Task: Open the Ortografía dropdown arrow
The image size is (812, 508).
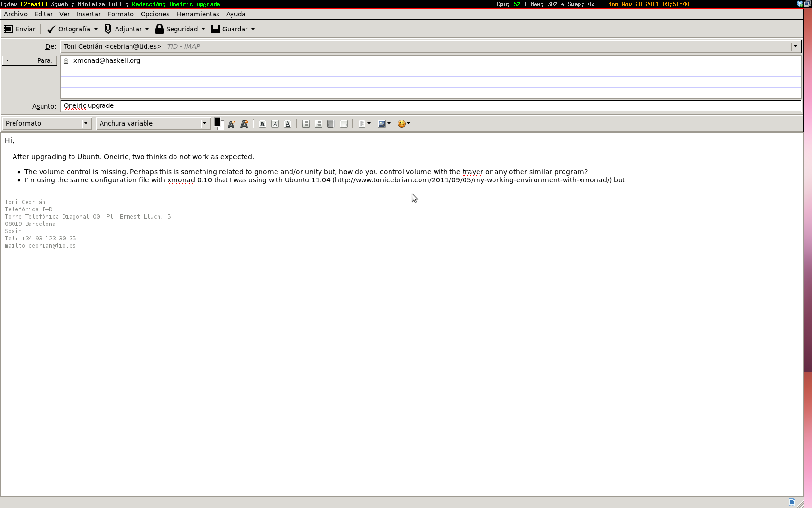Action: pos(96,29)
